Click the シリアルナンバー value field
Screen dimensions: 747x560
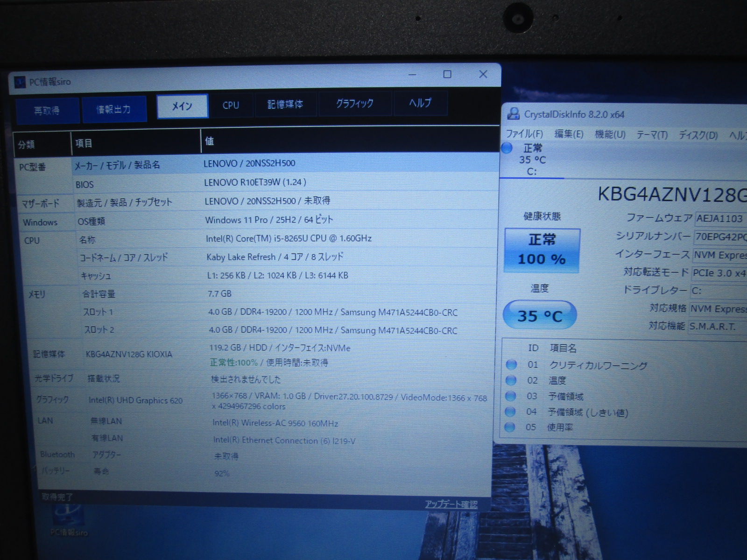tap(720, 236)
